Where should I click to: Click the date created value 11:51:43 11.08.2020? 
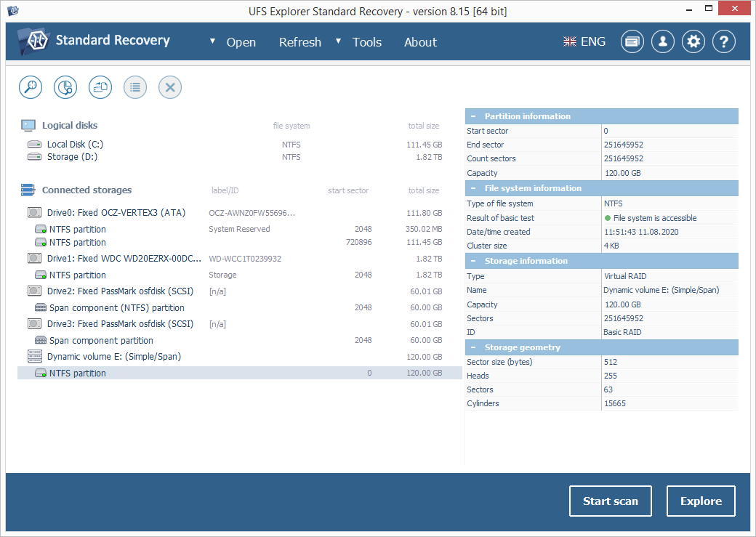641,232
